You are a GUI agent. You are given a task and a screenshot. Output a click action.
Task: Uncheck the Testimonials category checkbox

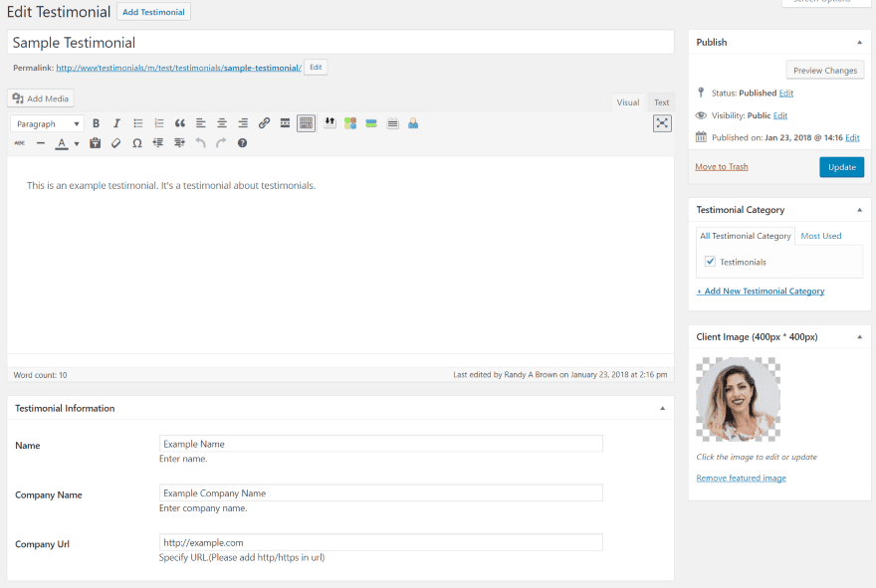(x=710, y=262)
